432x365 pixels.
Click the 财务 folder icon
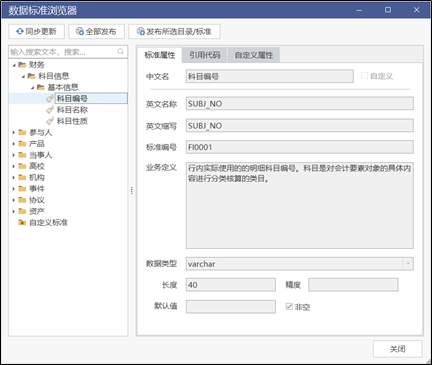pos(22,65)
